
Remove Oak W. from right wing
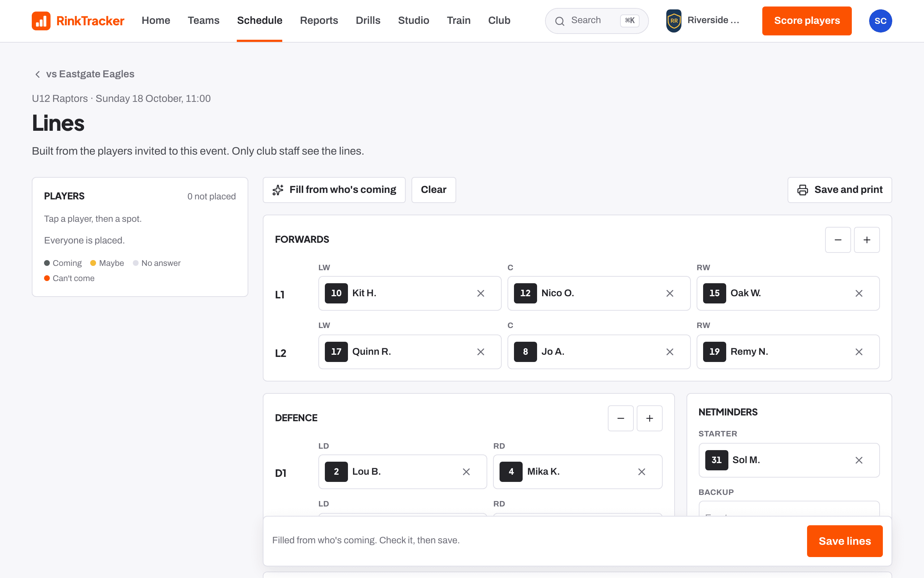tap(859, 293)
